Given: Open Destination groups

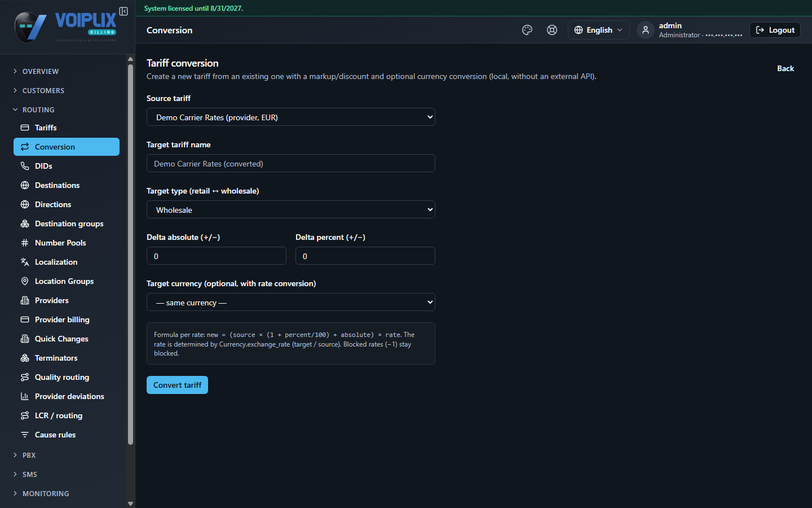Looking at the screenshot, I should click(x=67, y=224).
